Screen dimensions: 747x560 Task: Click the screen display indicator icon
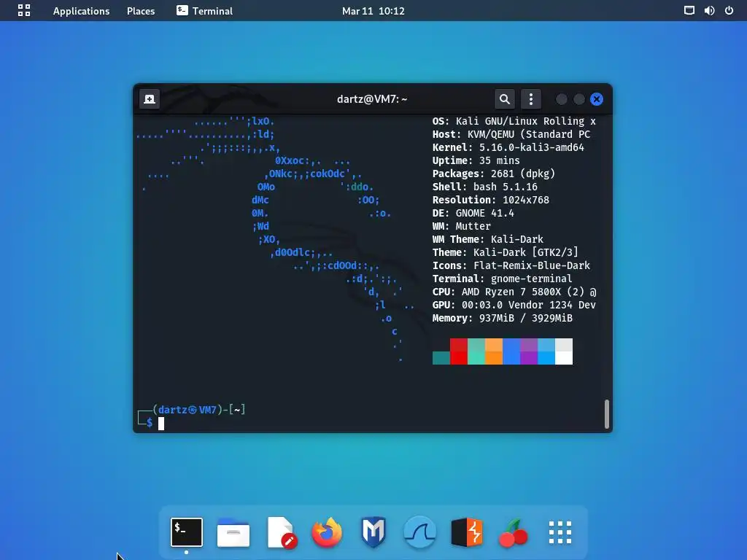689,10
